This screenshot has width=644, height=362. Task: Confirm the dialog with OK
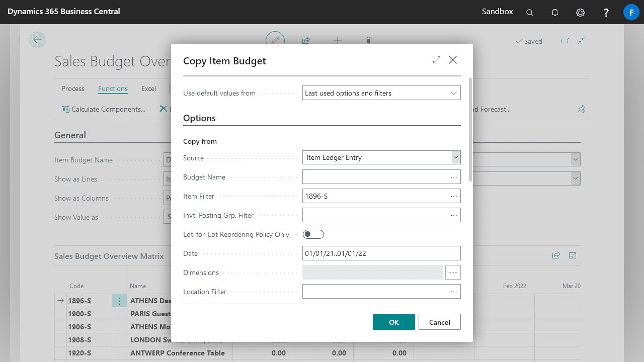[x=393, y=322]
